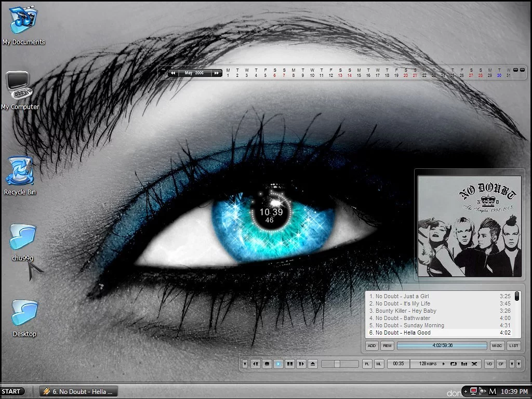The width and height of the screenshot is (532, 399).
Task: Go to next month in calendar
Action: tap(217, 73)
